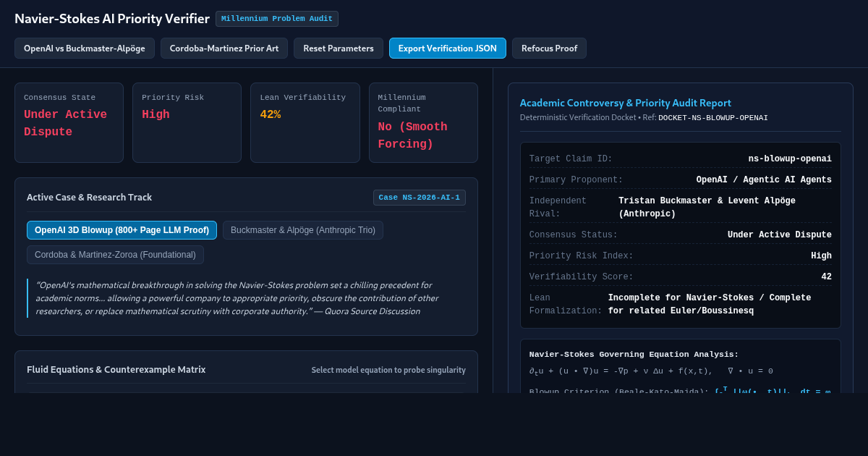Click Reset Parameters button
The height and width of the screenshot is (456, 868).
339,48
